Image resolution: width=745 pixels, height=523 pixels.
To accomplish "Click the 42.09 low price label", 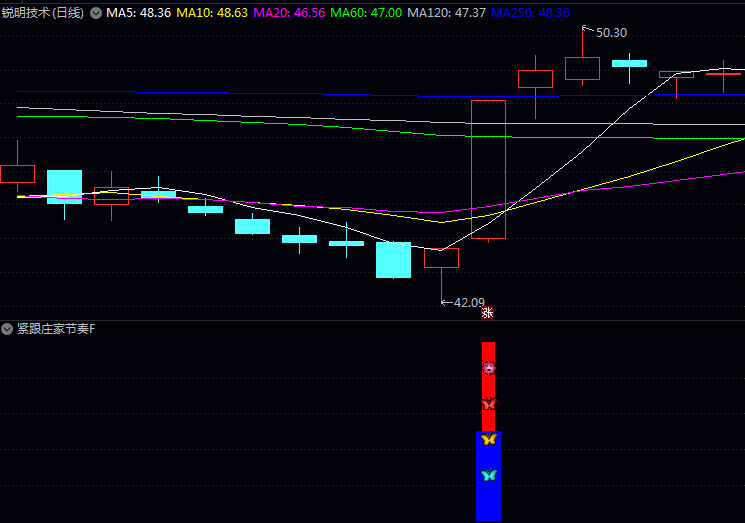I will [x=469, y=303].
